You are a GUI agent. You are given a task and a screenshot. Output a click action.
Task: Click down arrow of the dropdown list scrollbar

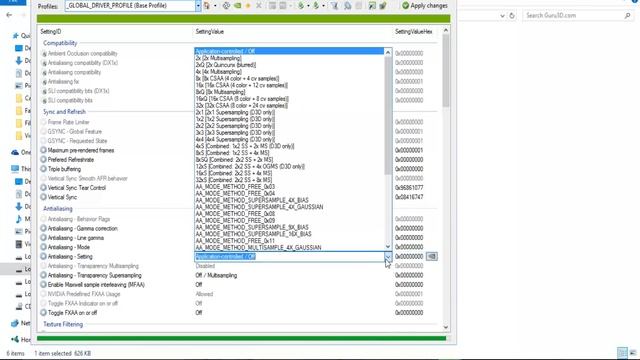(388, 247)
